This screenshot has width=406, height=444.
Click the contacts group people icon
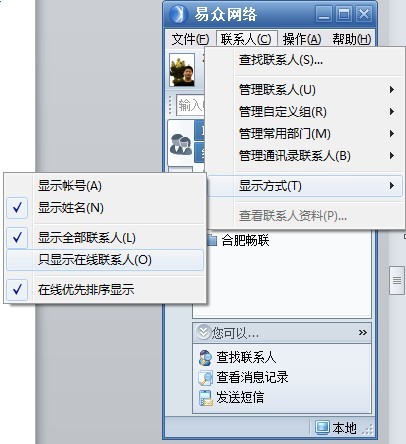point(181,144)
